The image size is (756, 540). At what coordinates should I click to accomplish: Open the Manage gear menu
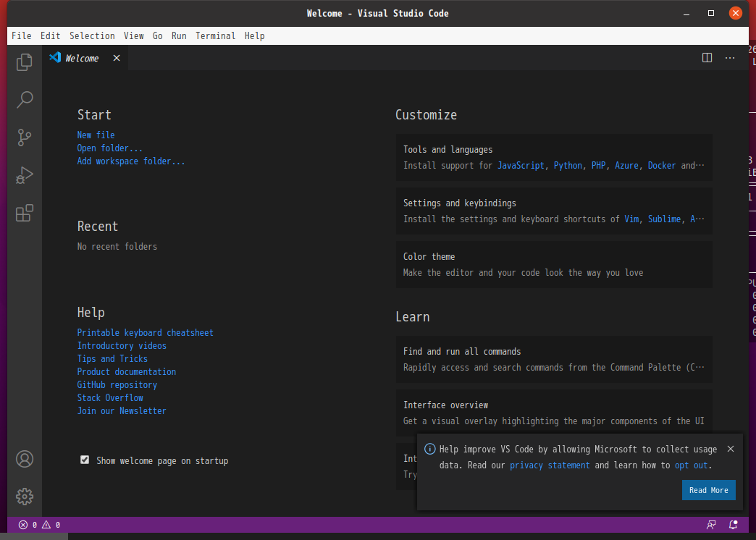click(x=24, y=497)
